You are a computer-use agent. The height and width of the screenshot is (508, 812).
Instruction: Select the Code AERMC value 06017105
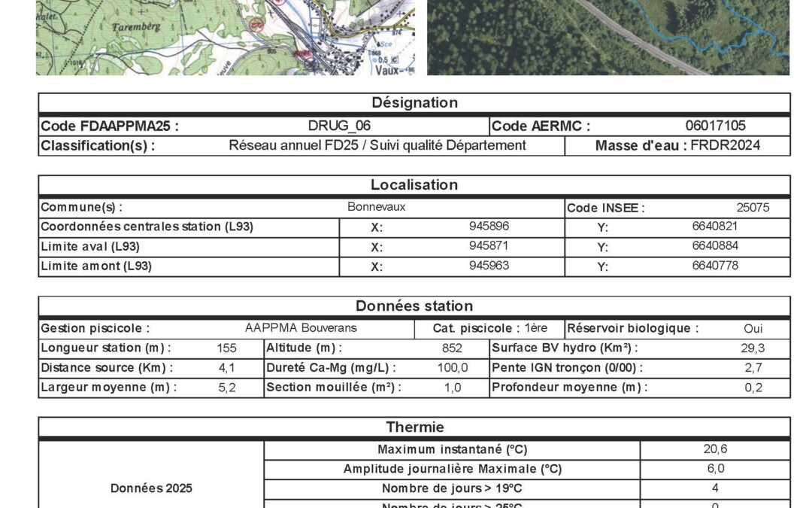point(715,126)
